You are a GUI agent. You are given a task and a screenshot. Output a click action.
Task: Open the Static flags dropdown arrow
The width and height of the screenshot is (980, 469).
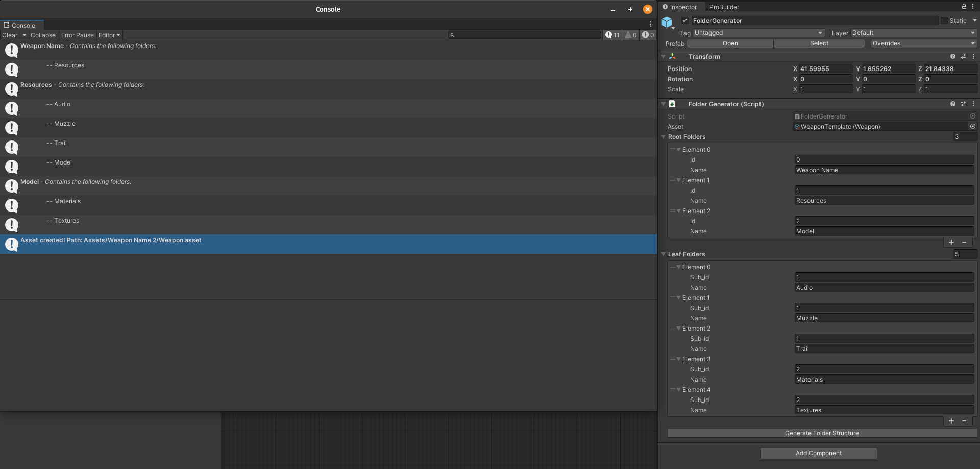coord(974,20)
